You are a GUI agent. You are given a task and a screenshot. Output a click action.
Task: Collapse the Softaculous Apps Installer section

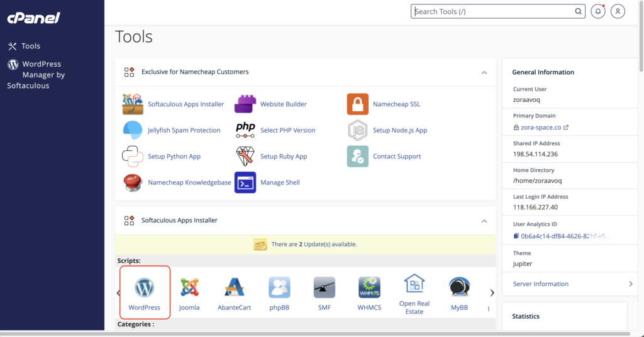(x=484, y=221)
